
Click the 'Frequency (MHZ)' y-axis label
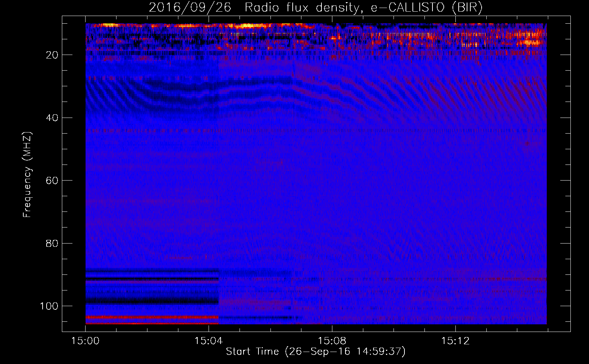click(x=27, y=174)
